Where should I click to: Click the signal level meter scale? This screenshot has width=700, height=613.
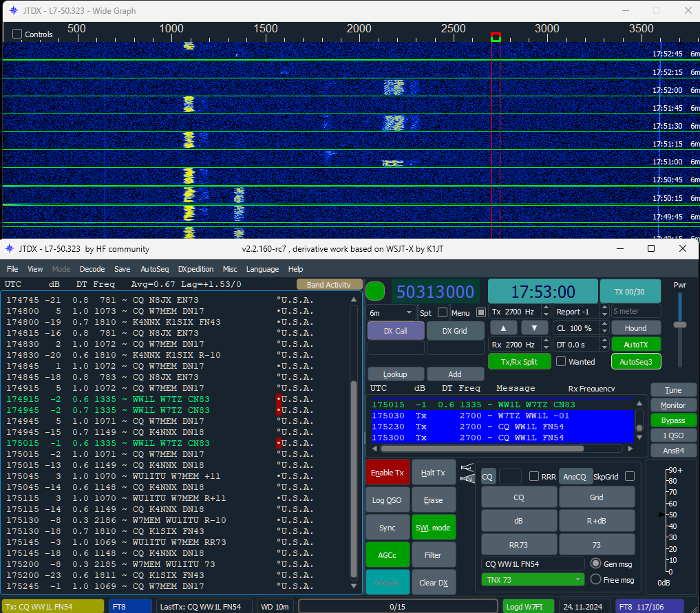pyautogui.click(x=670, y=521)
